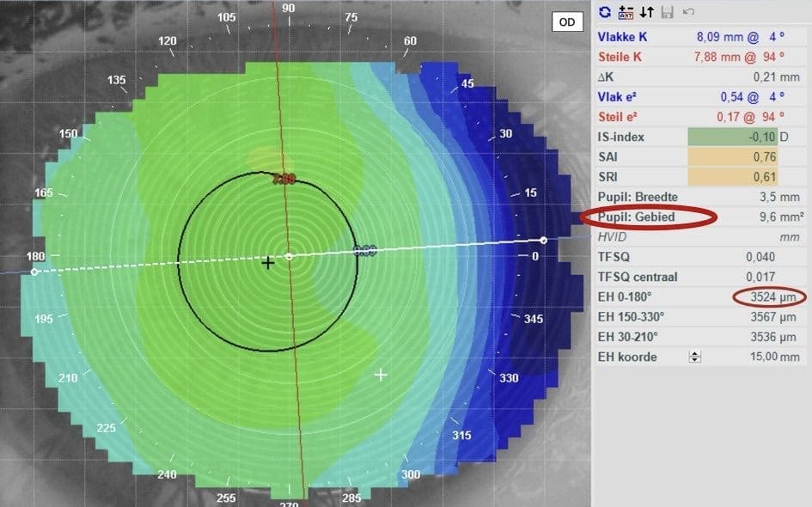Click the red 7,88 steep K label

click(283, 180)
